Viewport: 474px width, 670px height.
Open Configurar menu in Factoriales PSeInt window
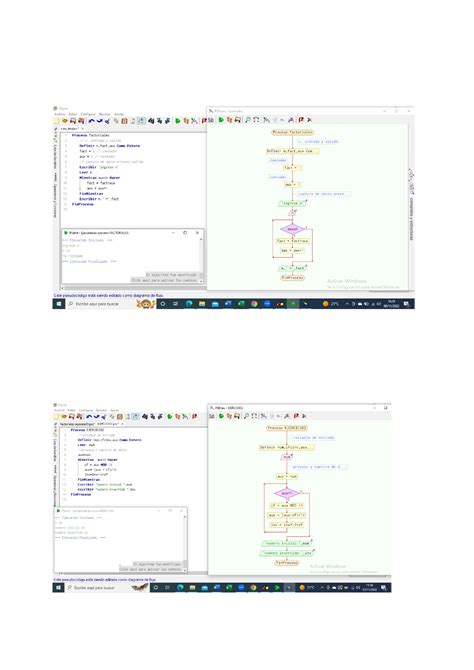88,114
